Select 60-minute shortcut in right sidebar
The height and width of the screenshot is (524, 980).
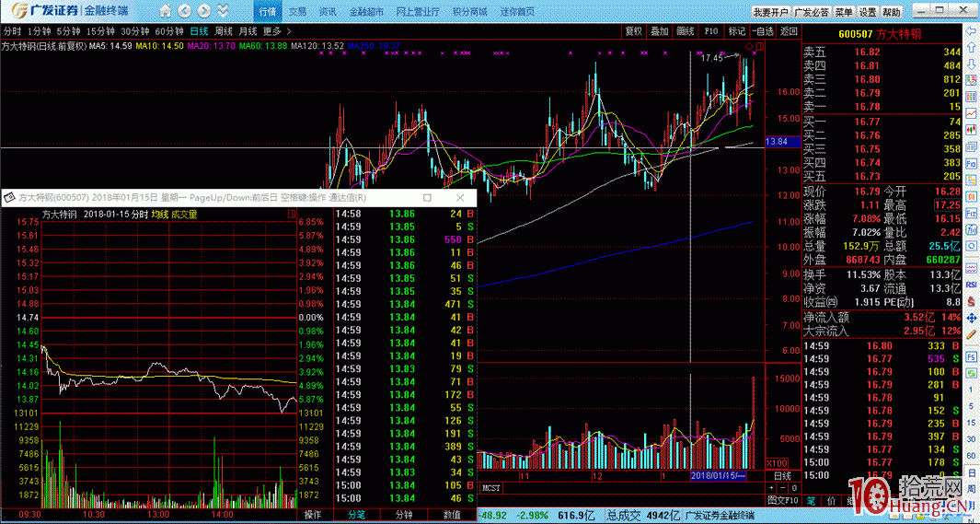[x=973, y=455]
